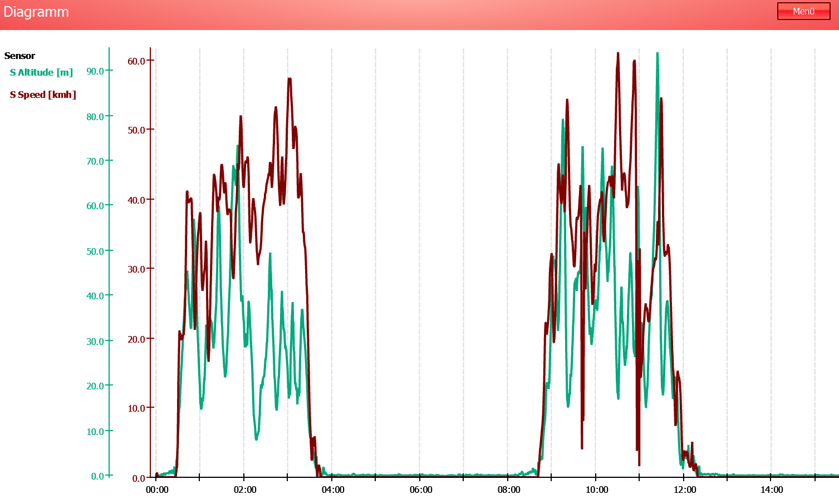Screen dimensions: 839x504
Task: Open the Menü button
Action: [803, 11]
